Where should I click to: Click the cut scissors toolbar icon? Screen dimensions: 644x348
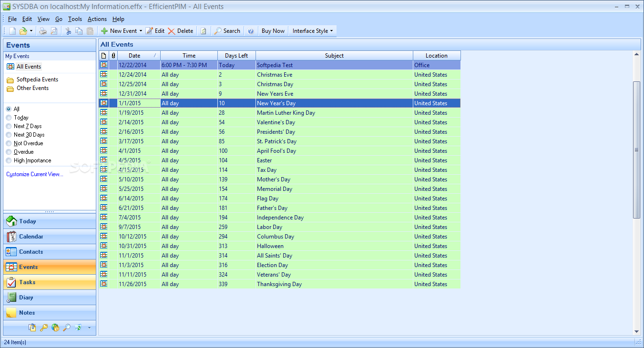[69, 31]
